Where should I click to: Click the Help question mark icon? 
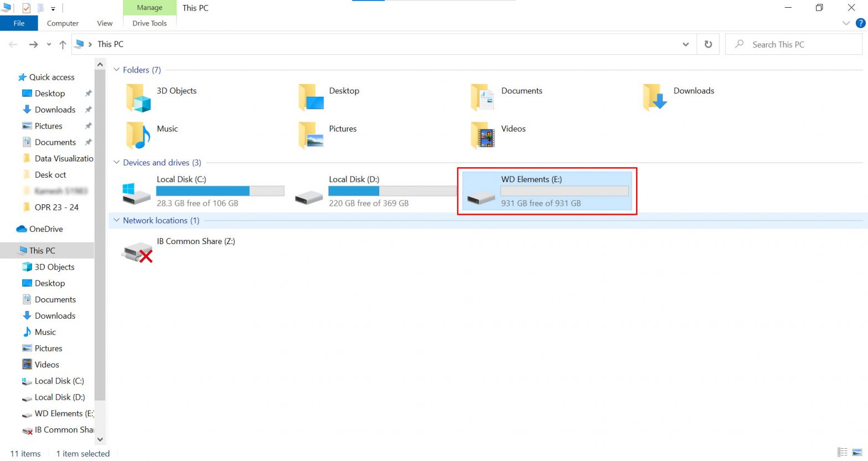(860, 23)
